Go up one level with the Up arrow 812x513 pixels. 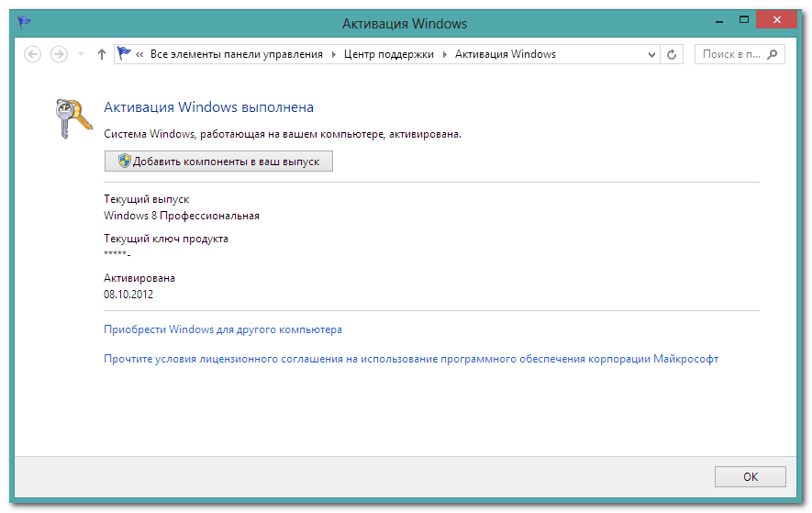click(102, 54)
